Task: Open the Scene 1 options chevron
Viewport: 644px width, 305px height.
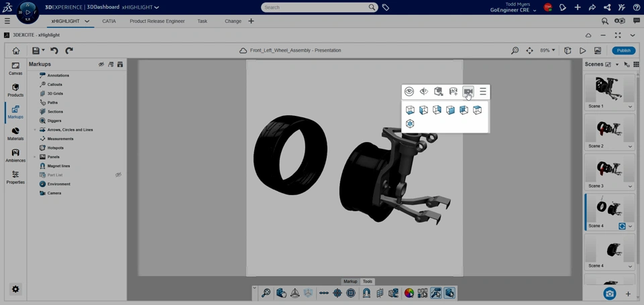Action: point(630,107)
